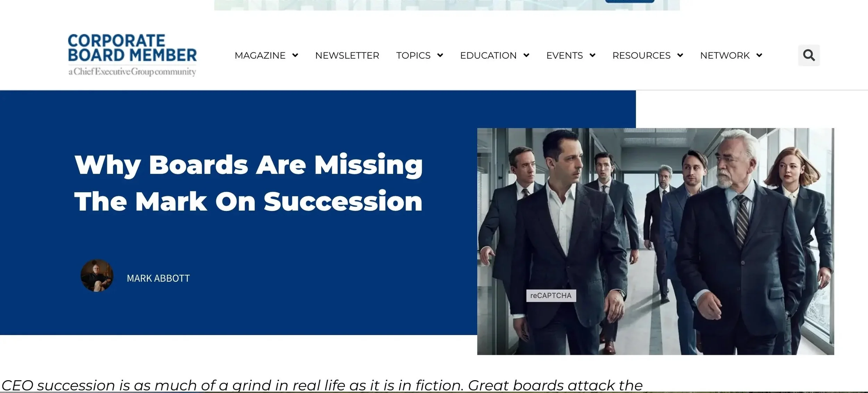Click the Corporate Board Member logo
This screenshot has height=393, width=868.
point(132,55)
